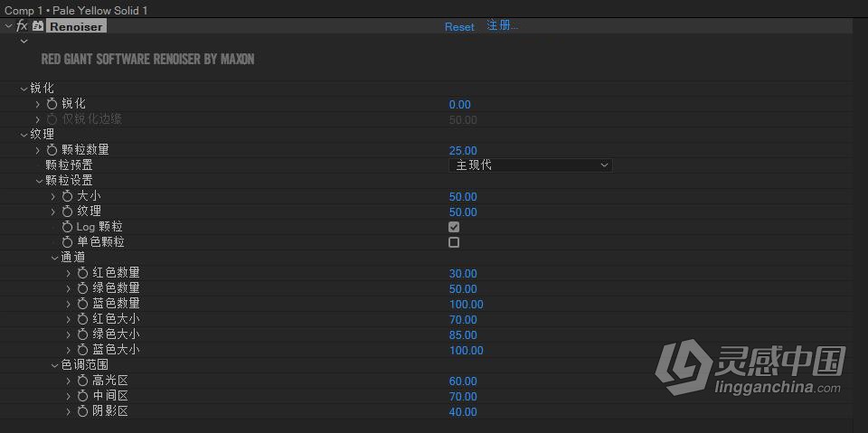The image size is (868, 433).
Task: Click the 颗粒预置 label
Action: [70, 165]
